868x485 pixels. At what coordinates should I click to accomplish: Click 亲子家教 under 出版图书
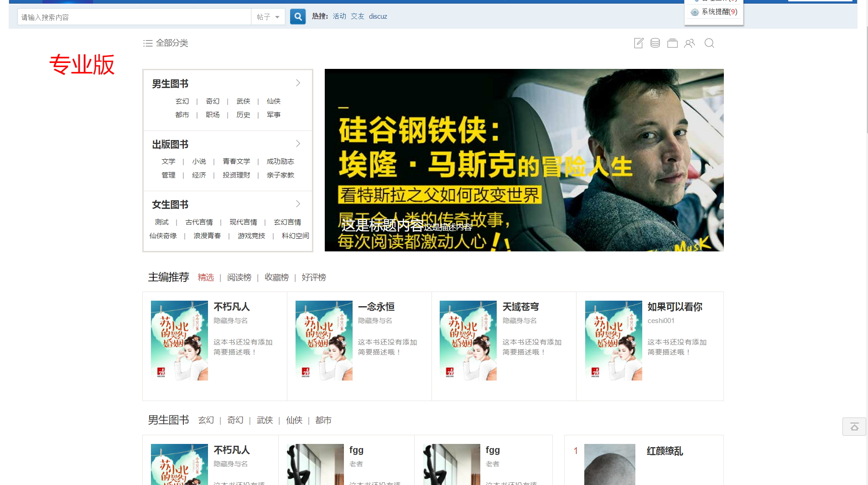pyautogui.click(x=281, y=175)
